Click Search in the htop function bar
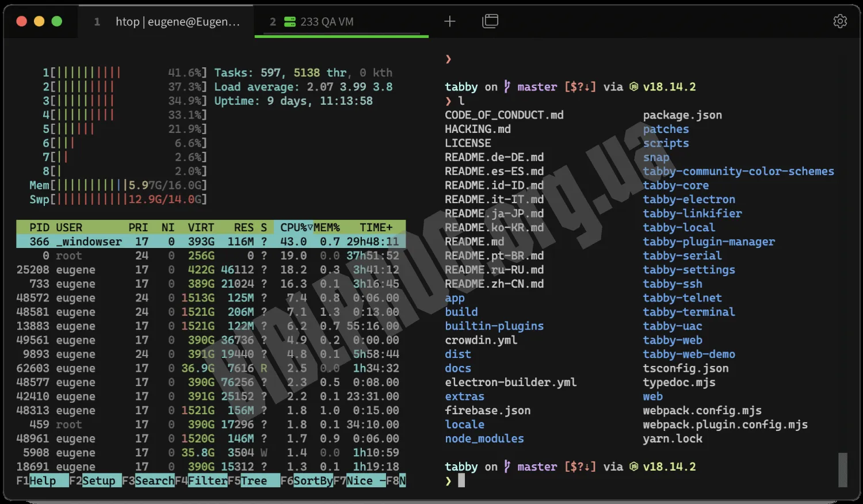This screenshot has width=863, height=504. pyautogui.click(x=155, y=480)
